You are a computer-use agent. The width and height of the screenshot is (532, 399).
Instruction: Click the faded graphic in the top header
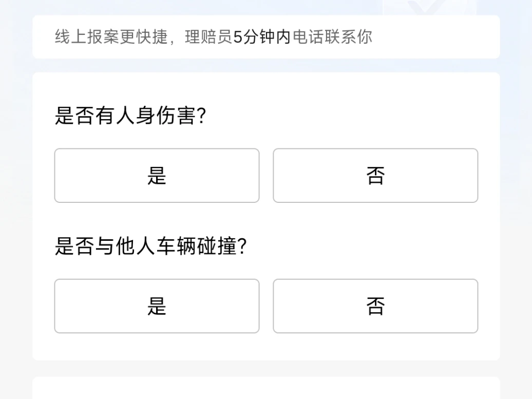tap(426, 7)
